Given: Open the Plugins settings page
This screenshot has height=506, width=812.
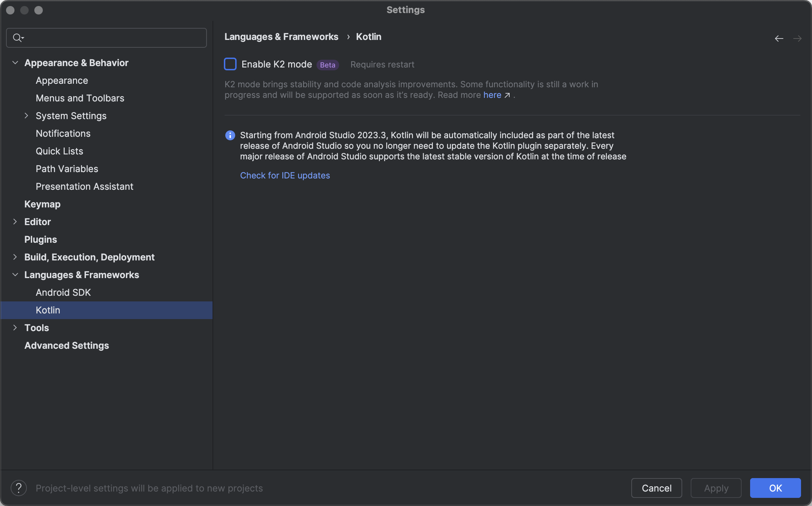Looking at the screenshot, I should click(x=41, y=240).
